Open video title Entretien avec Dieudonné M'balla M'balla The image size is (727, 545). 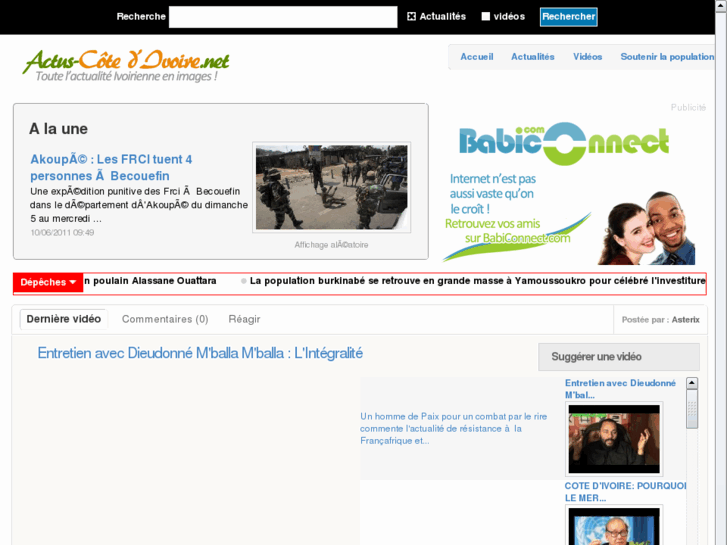pyautogui.click(x=200, y=353)
